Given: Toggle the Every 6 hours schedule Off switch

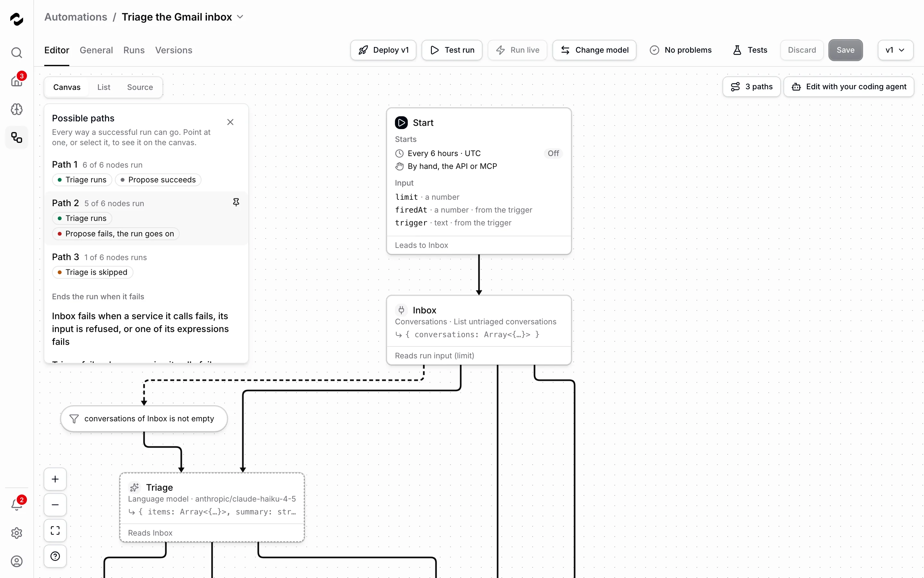Looking at the screenshot, I should click(x=553, y=153).
